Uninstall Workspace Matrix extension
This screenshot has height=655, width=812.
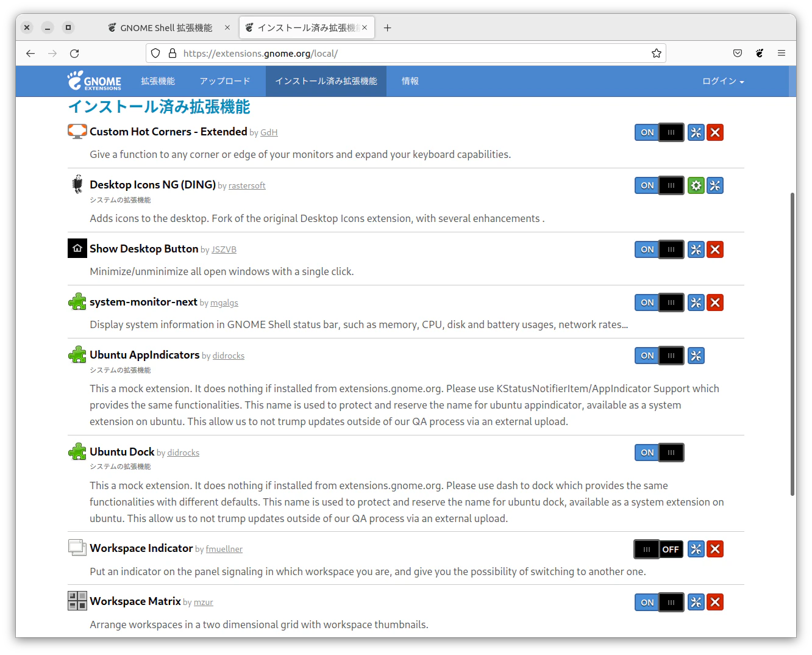(715, 602)
